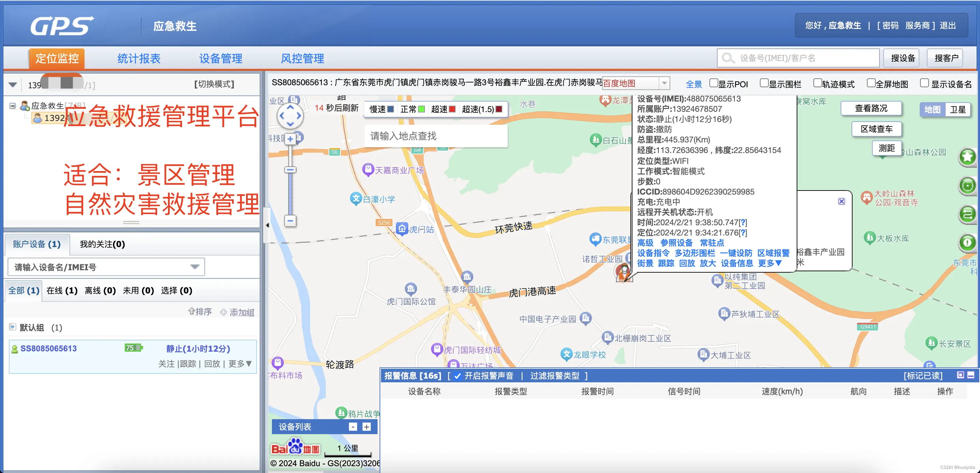Collapse the left side panel arrow

click(267, 225)
